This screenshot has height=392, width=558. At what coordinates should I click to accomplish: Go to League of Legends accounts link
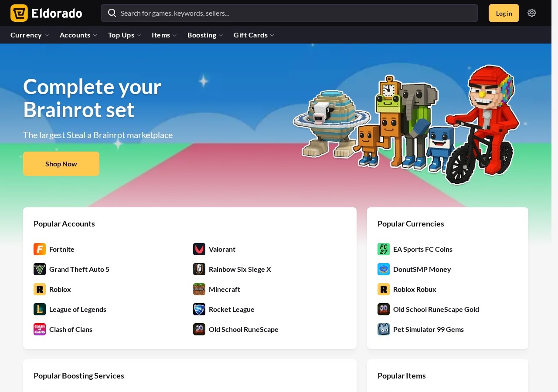[x=78, y=309]
